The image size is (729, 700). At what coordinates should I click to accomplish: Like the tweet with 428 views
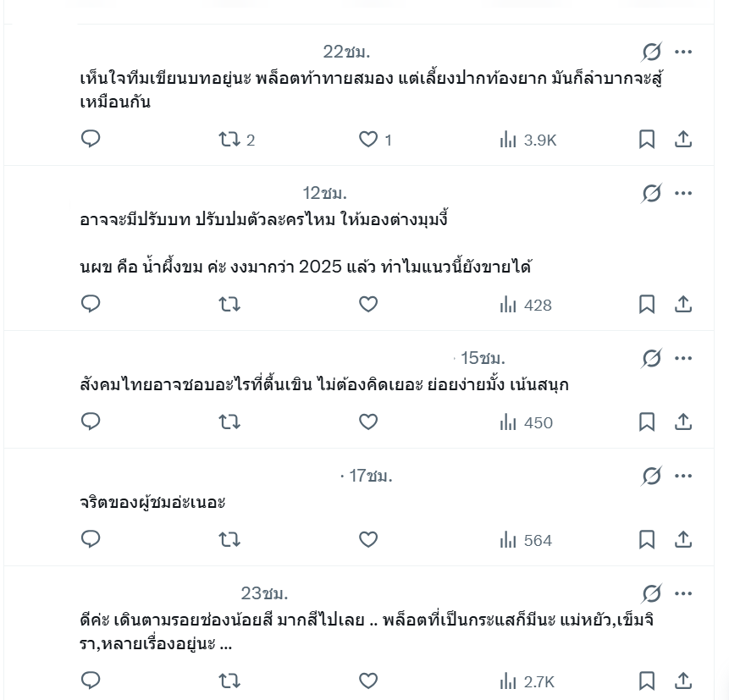pyautogui.click(x=368, y=304)
